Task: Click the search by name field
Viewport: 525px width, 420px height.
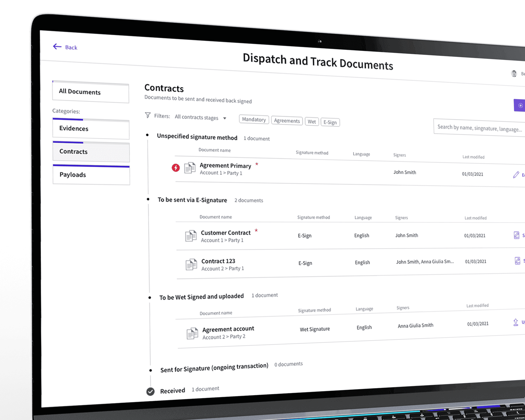Action: (479, 128)
